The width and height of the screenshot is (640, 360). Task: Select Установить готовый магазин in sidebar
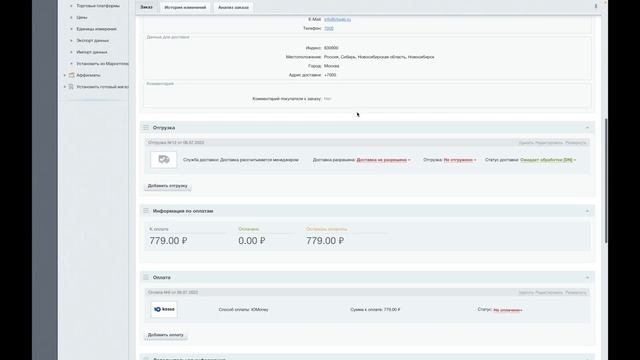tap(102, 87)
